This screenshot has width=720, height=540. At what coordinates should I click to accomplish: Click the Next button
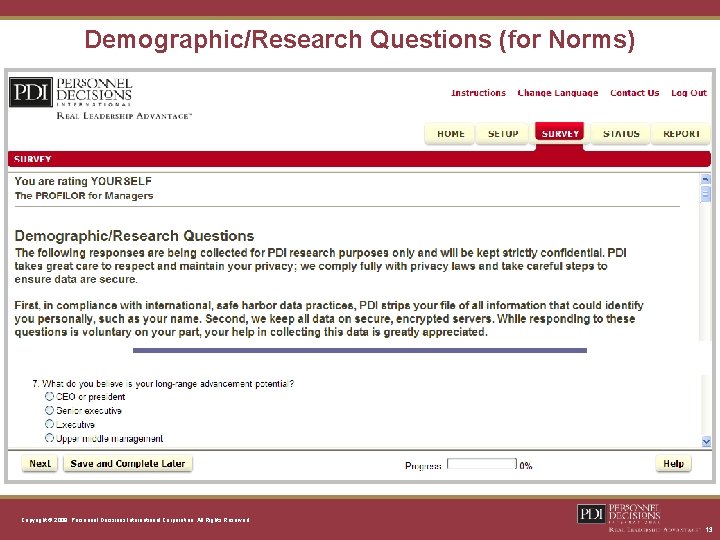[40, 463]
